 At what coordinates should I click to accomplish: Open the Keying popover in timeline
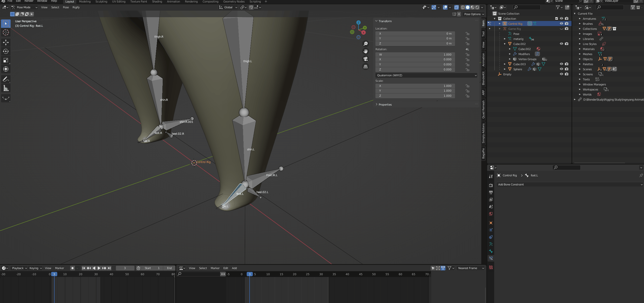click(x=35, y=268)
